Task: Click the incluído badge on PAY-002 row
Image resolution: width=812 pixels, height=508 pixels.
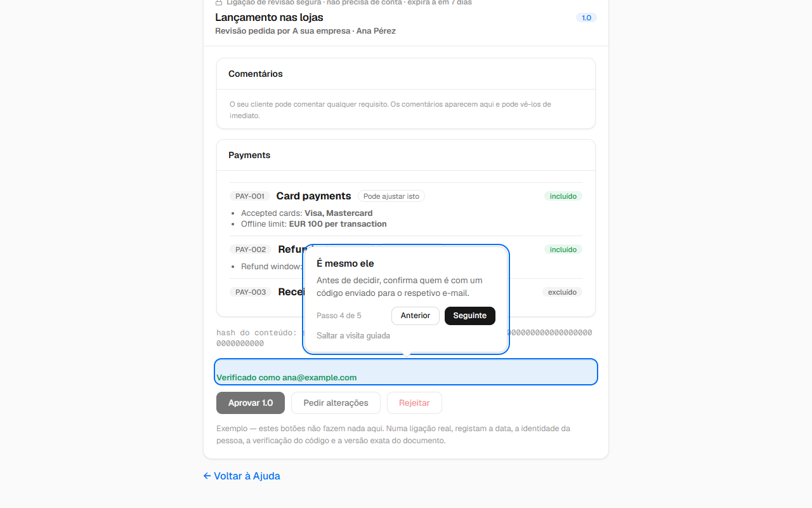Action: click(x=563, y=250)
